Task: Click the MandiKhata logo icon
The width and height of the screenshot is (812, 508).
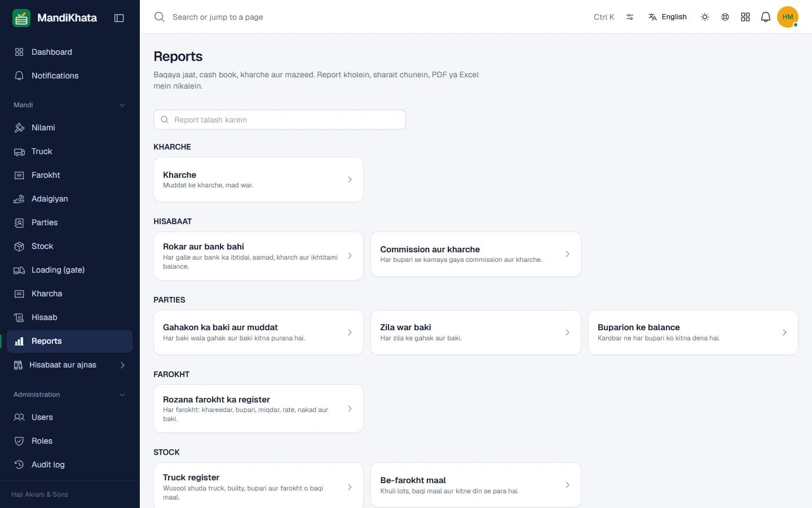Action: (21, 18)
